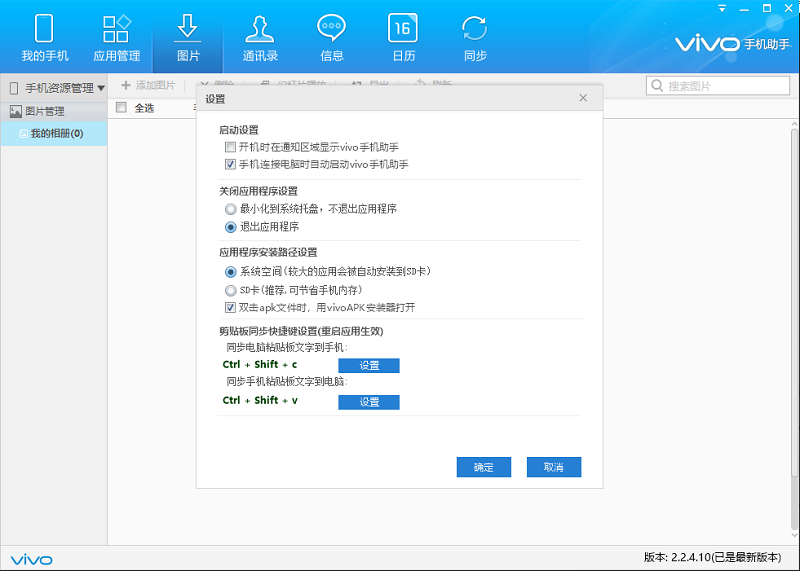
Task: Click the 添加图片 add pictures button
Action: [148, 85]
